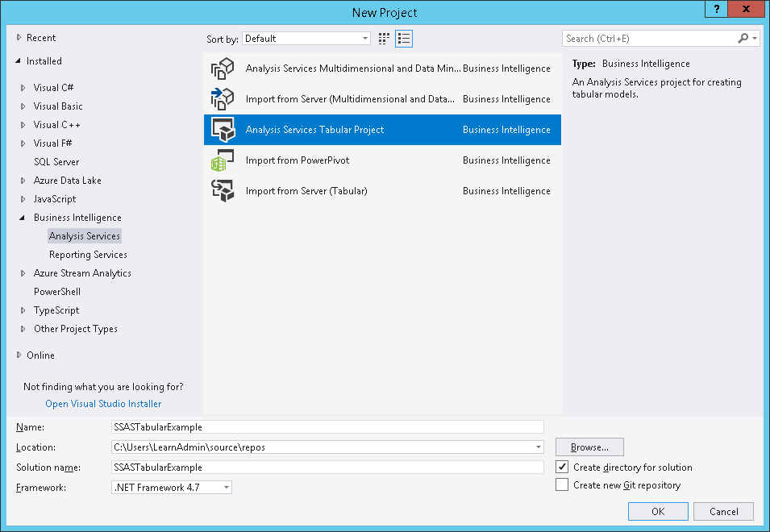Open the Sort by dropdown
770x532 pixels.
(364, 38)
